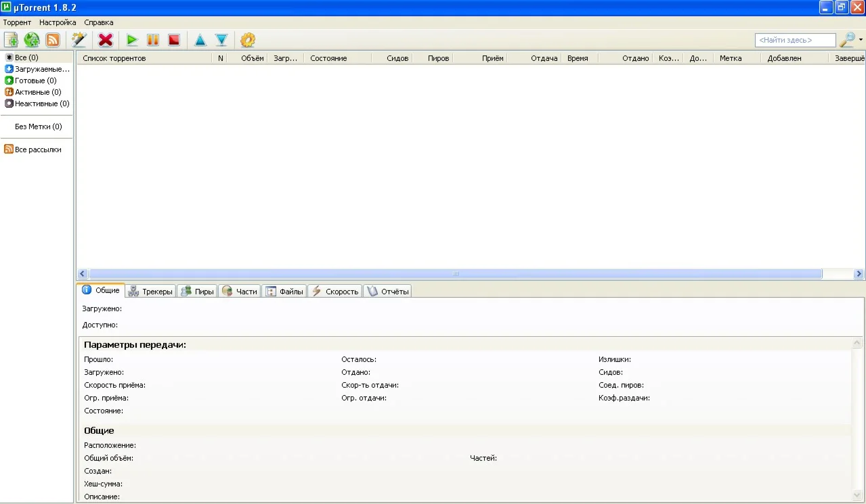Screen dimensions: 866x504
Task: Stop the selected torrent
Action: [173, 39]
